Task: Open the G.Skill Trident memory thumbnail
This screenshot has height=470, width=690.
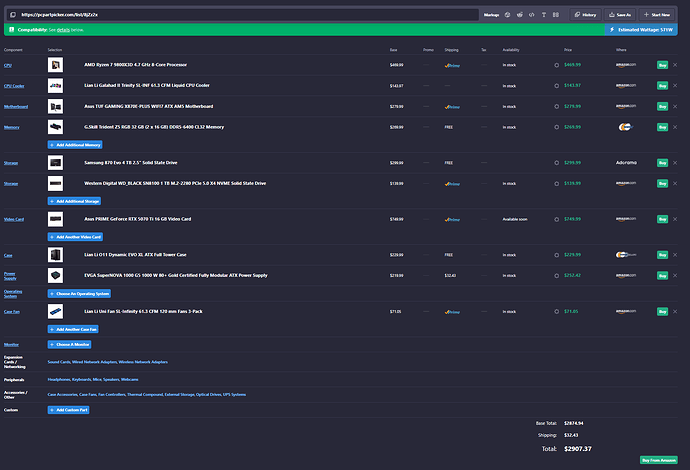Action: click(55, 127)
